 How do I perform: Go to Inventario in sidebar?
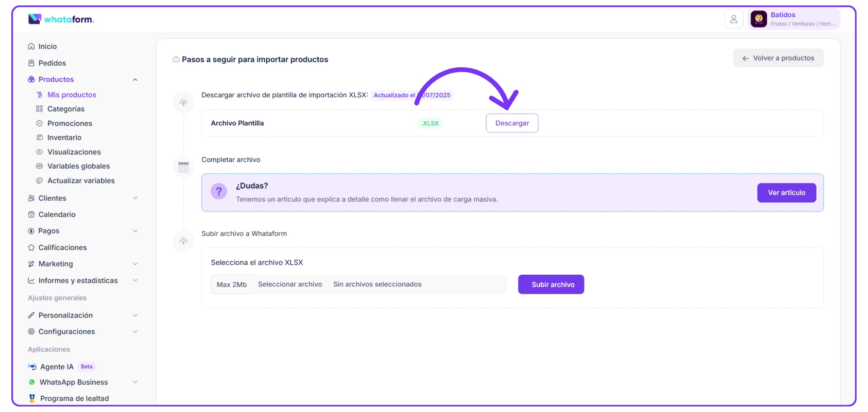[64, 137]
